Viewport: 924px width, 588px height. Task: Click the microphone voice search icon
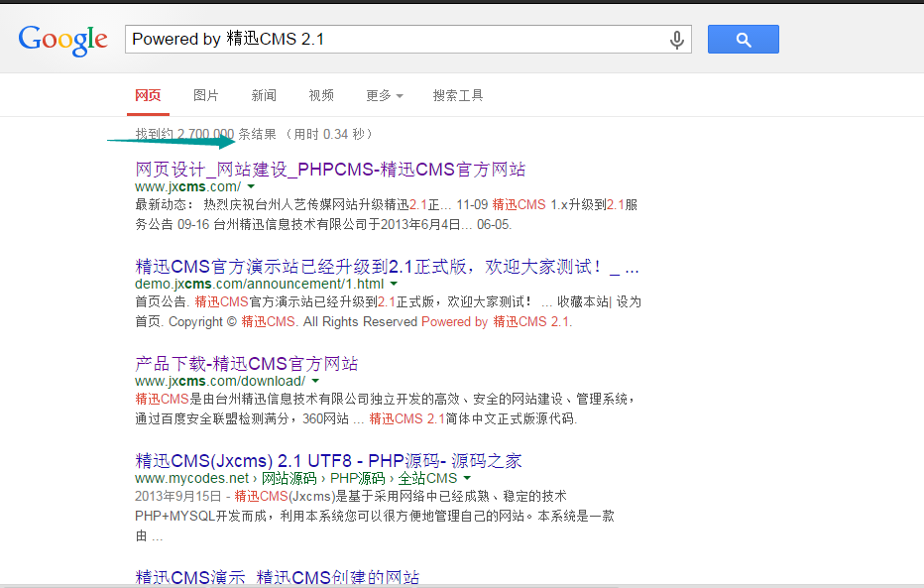676,40
